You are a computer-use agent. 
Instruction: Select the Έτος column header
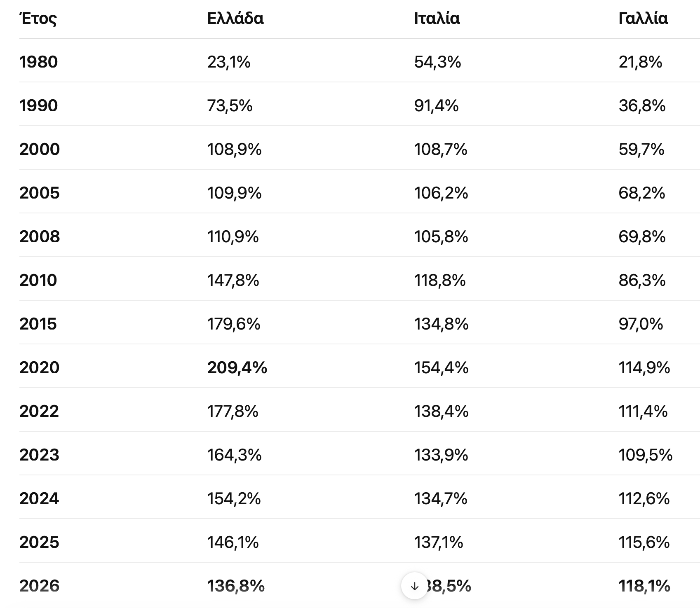[38, 19]
